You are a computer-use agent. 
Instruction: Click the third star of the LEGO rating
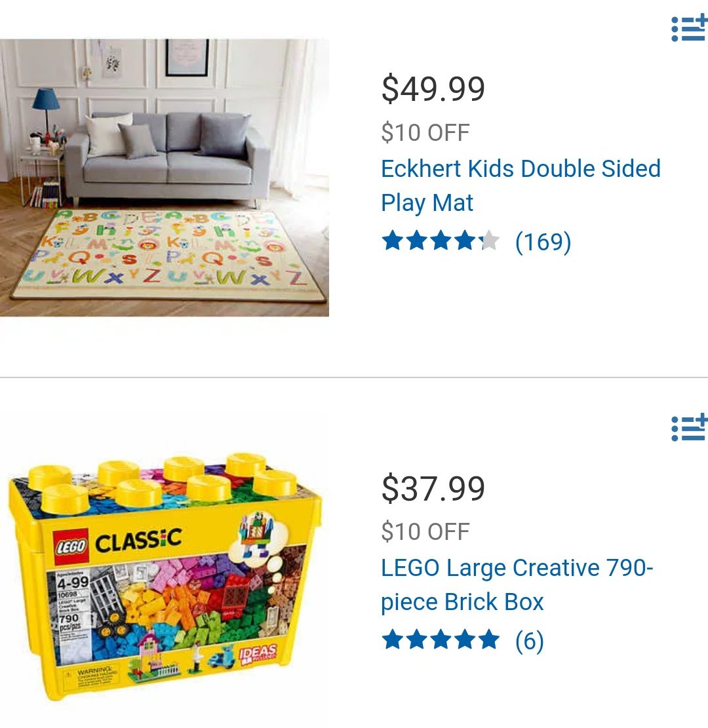[441, 640]
